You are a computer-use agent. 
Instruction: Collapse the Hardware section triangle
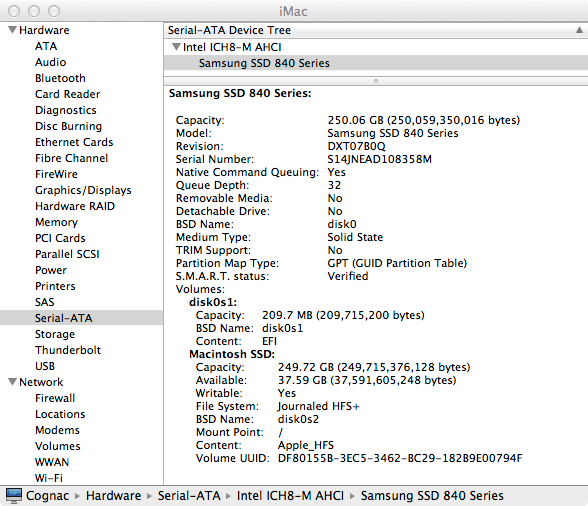pyautogui.click(x=12, y=30)
